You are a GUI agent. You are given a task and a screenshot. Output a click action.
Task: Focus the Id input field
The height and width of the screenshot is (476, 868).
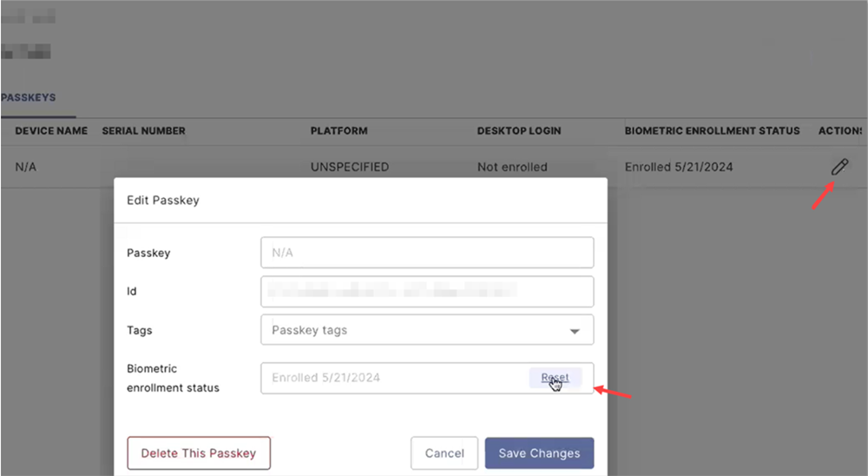[x=427, y=292]
